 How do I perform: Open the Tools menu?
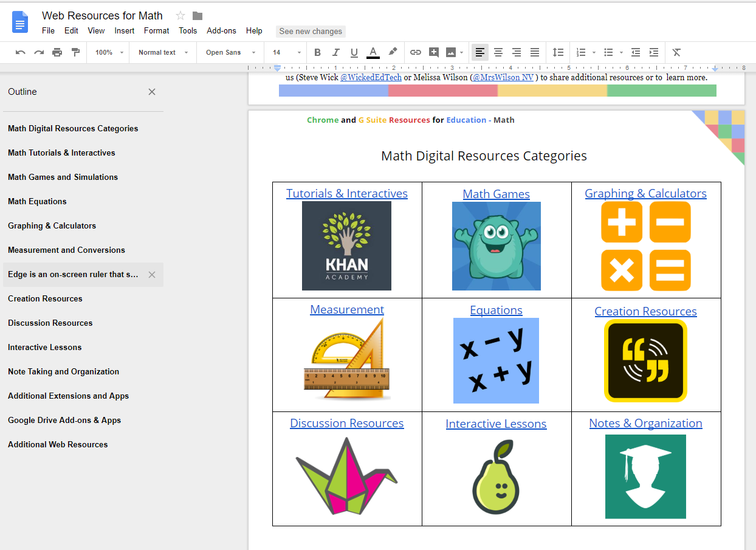click(188, 30)
